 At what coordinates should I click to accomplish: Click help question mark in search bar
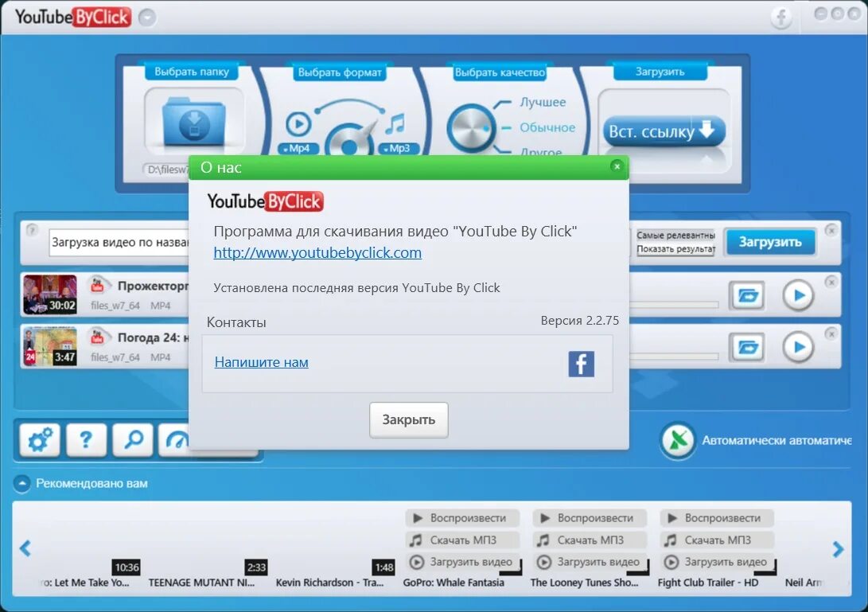click(32, 229)
